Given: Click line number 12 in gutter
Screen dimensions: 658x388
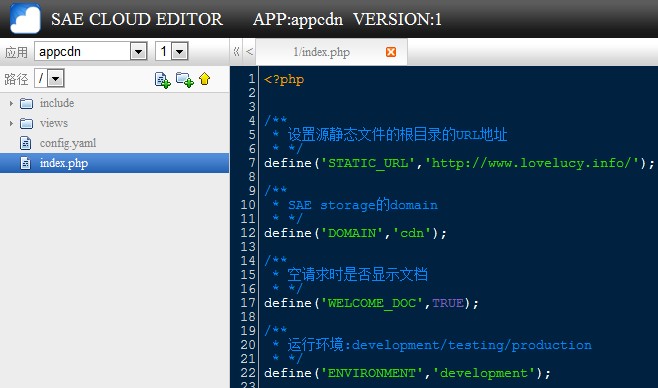Looking at the screenshot, I should pos(248,233).
